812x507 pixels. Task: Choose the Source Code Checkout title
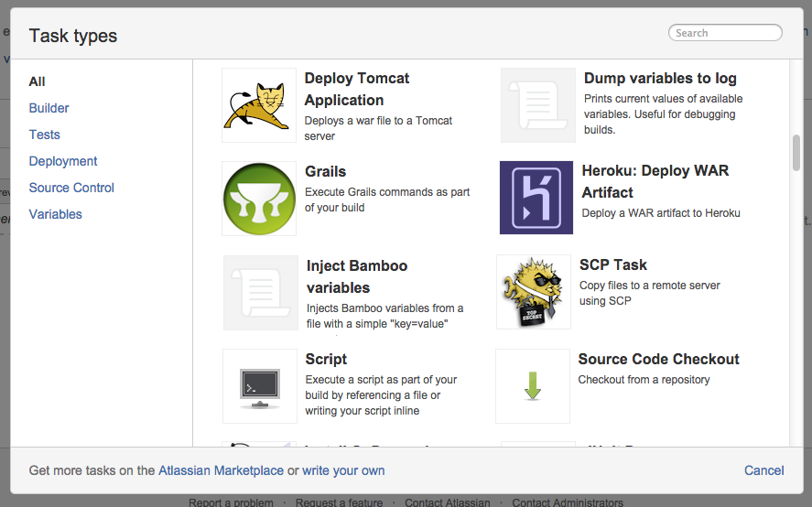[659, 360]
